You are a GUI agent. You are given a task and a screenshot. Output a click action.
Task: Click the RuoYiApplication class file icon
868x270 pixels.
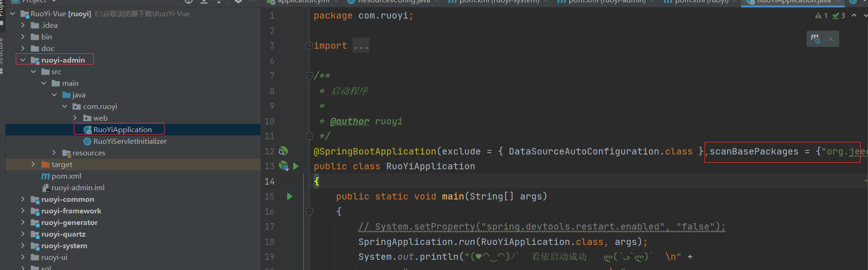(87, 130)
